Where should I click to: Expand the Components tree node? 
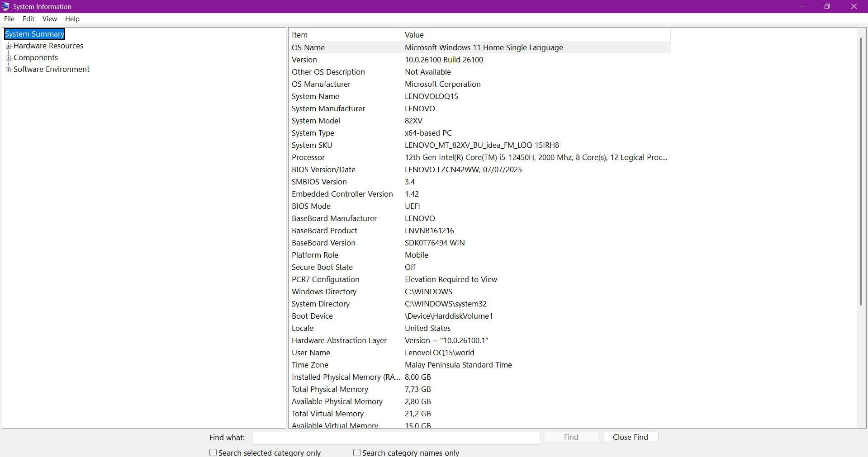(x=8, y=58)
